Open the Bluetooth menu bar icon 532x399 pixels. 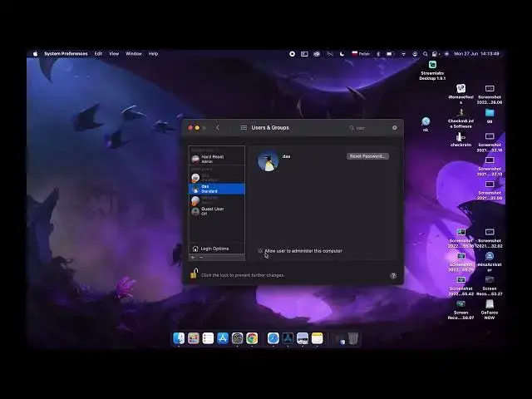pos(378,53)
